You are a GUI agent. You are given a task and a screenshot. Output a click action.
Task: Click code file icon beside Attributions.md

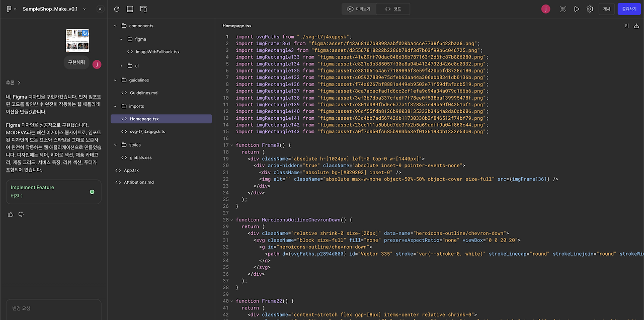118,182
